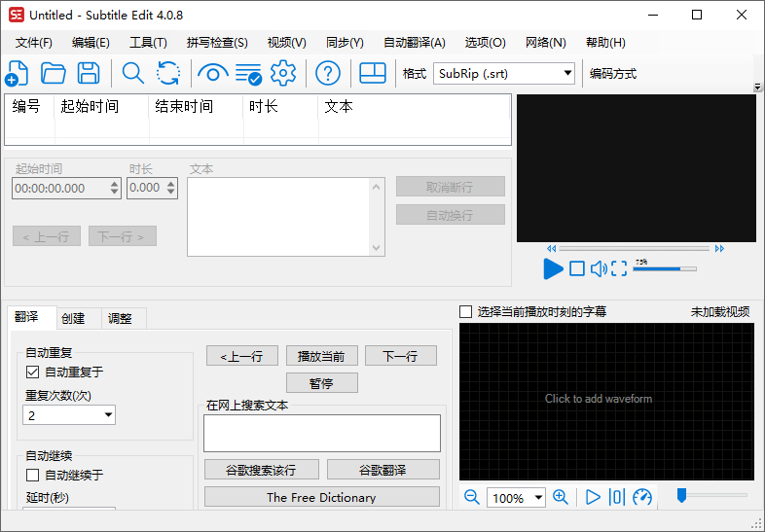Run spell check list-checkmark icon
This screenshot has width=765, height=532.
(248, 74)
